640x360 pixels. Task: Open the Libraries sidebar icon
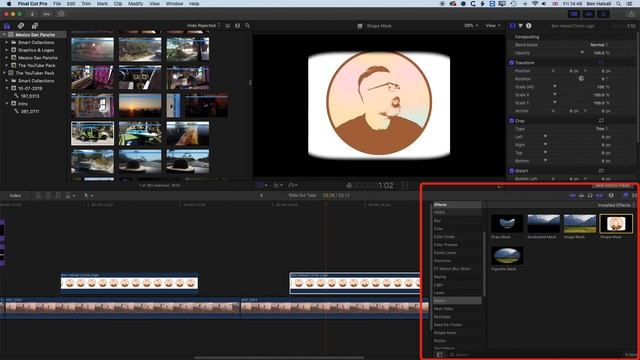tap(7, 26)
